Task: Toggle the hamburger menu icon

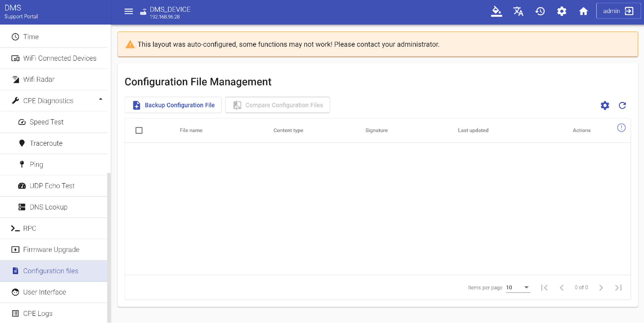Action: (x=129, y=12)
